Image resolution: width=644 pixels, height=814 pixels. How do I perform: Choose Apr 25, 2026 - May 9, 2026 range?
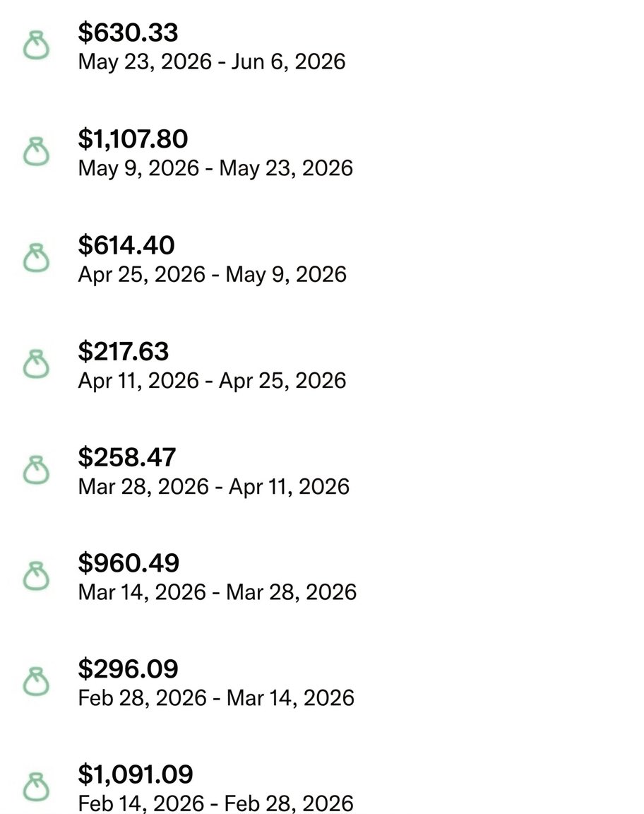click(213, 275)
